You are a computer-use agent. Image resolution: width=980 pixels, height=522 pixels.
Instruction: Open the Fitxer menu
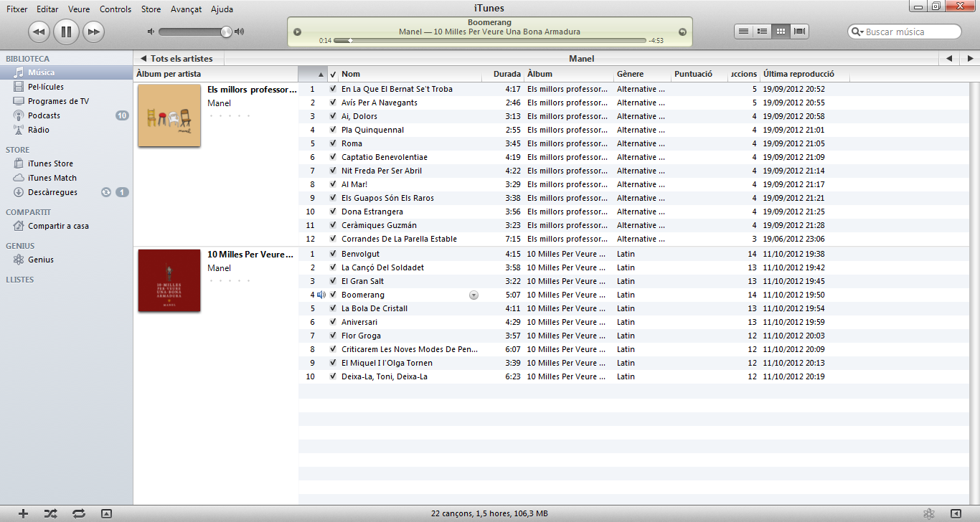pos(17,9)
